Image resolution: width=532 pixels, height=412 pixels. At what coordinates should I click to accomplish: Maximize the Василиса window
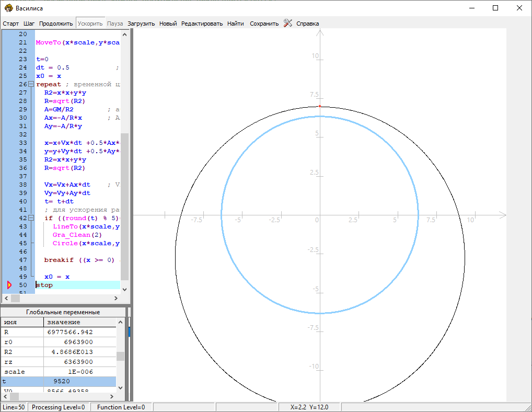pyautogui.click(x=495, y=8)
